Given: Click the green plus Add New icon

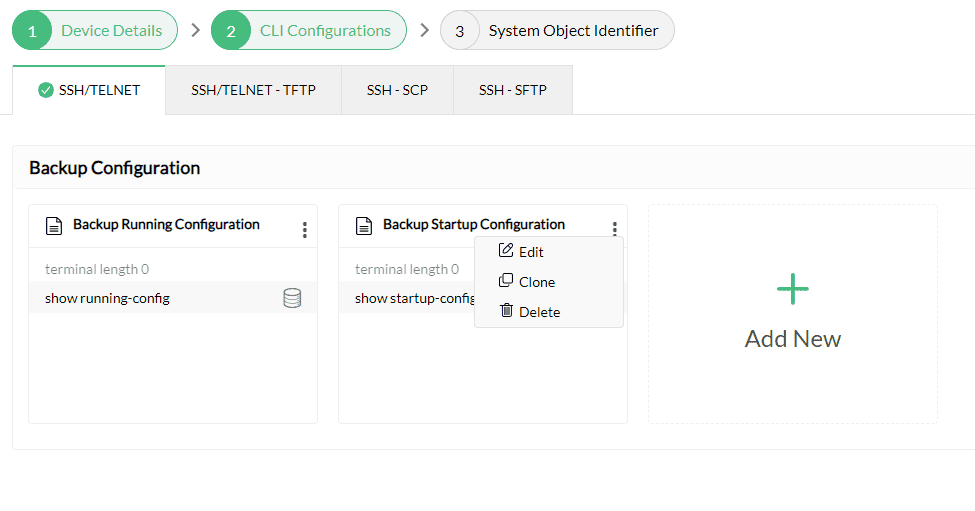Looking at the screenshot, I should [793, 289].
